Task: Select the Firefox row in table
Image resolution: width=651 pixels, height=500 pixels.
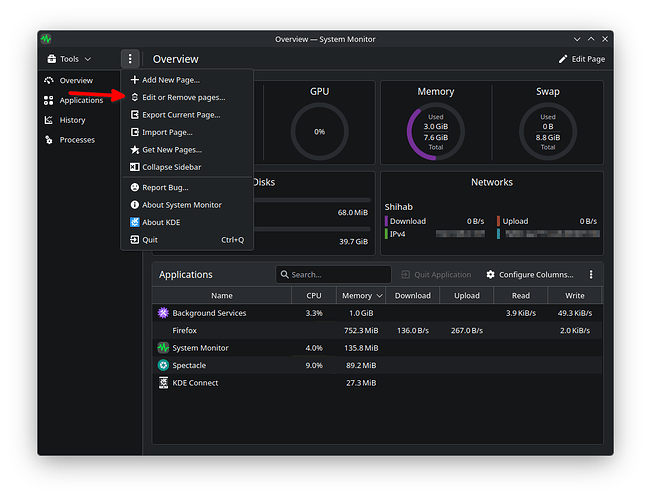Action: (184, 330)
